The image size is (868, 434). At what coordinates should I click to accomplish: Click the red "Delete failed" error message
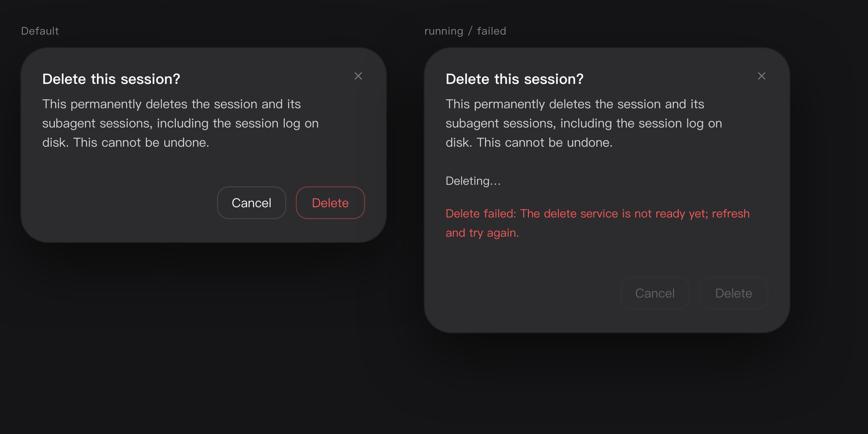pyautogui.click(x=597, y=223)
